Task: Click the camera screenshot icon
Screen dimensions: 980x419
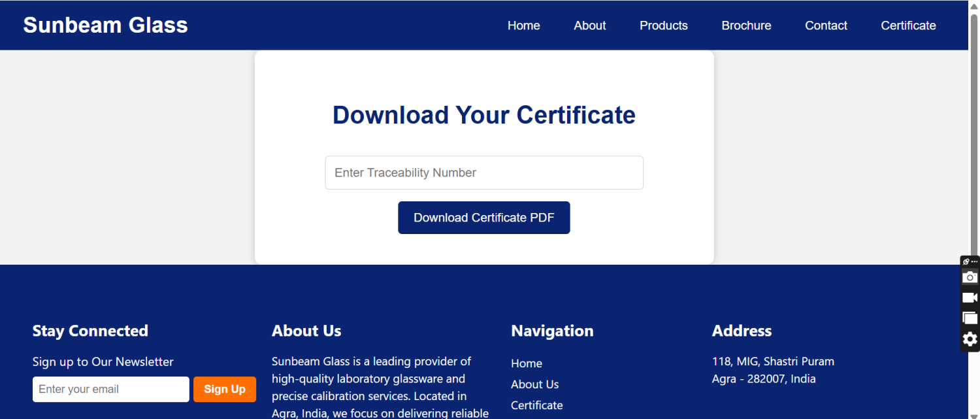Action: (970, 277)
